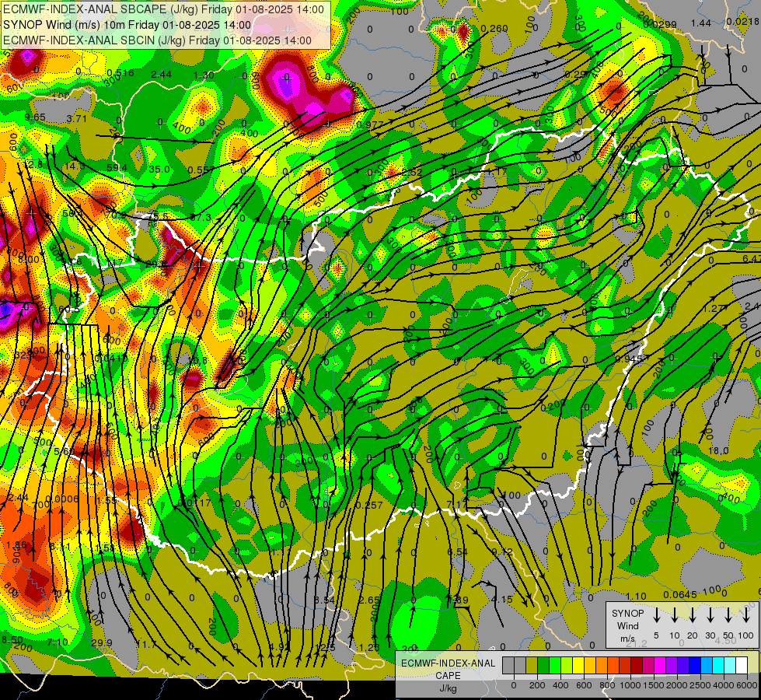Click the 50 m/s wind arrow in legend
Image resolution: width=761 pixels, height=700 pixels.
728,615
